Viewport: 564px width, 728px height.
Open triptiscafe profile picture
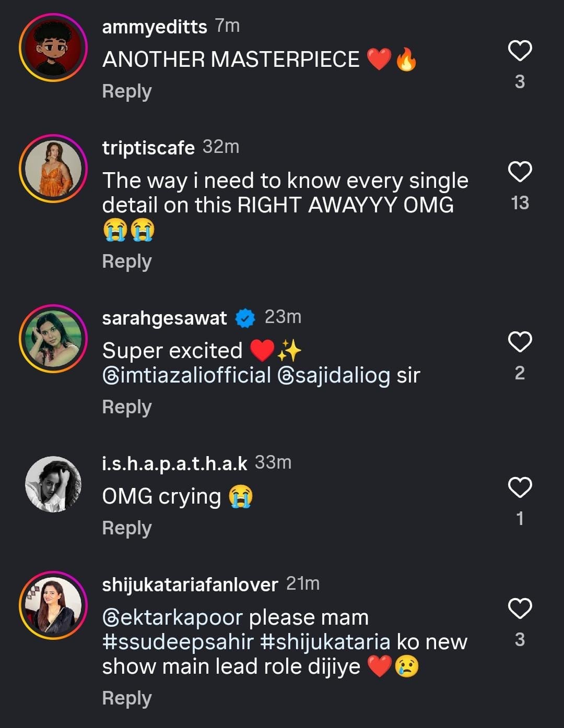coord(53,169)
